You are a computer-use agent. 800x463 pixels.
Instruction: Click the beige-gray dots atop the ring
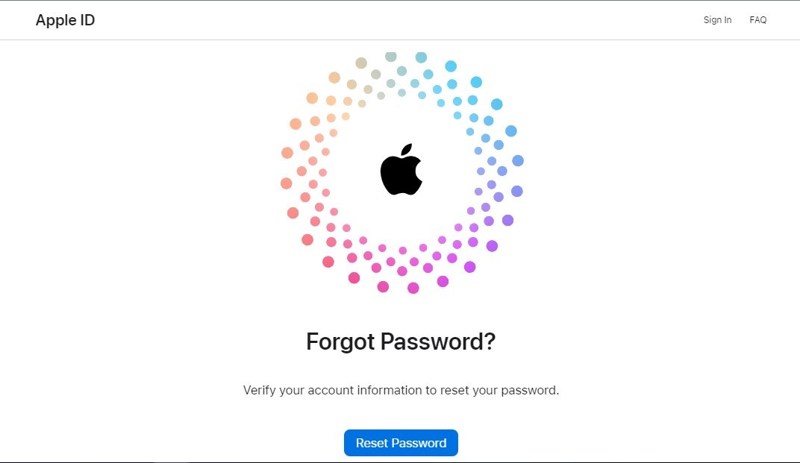click(x=378, y=77)
